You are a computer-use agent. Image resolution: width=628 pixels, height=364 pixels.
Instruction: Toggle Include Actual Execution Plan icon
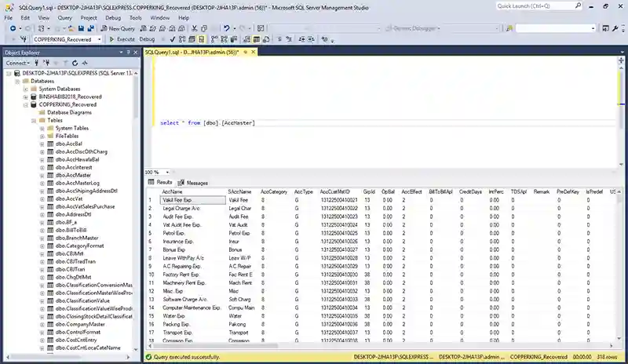[214, 39]
